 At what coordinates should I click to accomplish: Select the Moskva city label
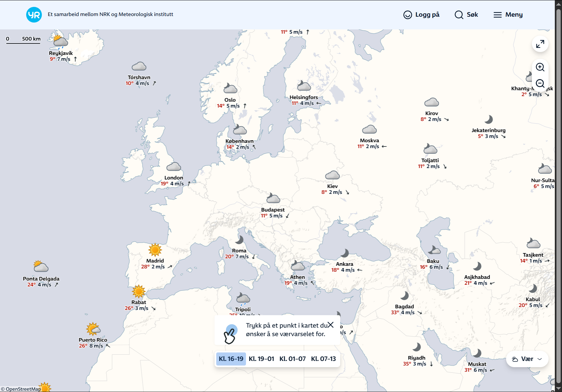(x=370, y=141)
